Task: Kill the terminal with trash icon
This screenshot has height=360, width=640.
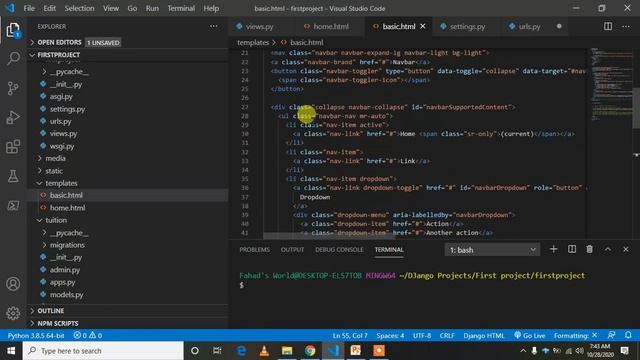Action: click(x=589, y=249)
